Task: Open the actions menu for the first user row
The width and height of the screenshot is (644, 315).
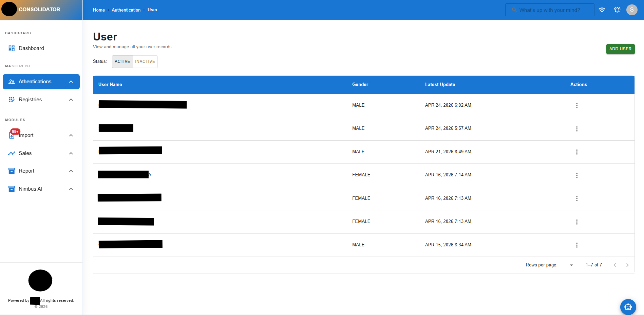Action: [577, 105]
